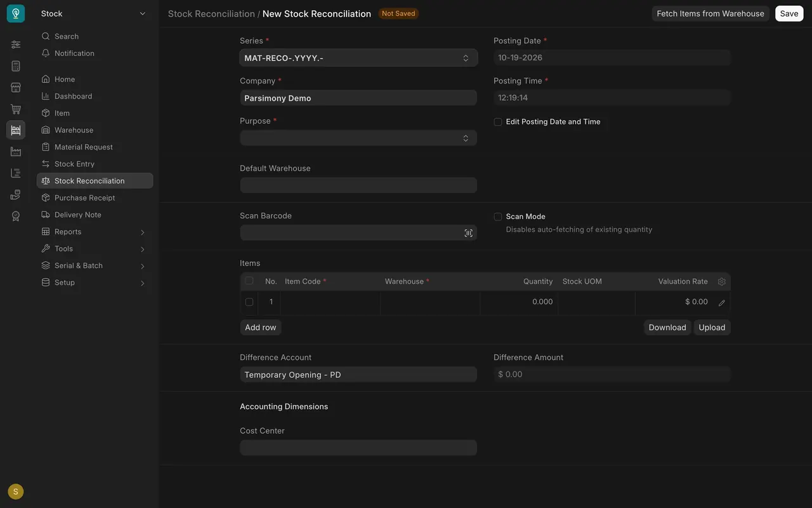
Task: Click Fetch Items from Warehouse button
Action: click(x=710, y=13)
